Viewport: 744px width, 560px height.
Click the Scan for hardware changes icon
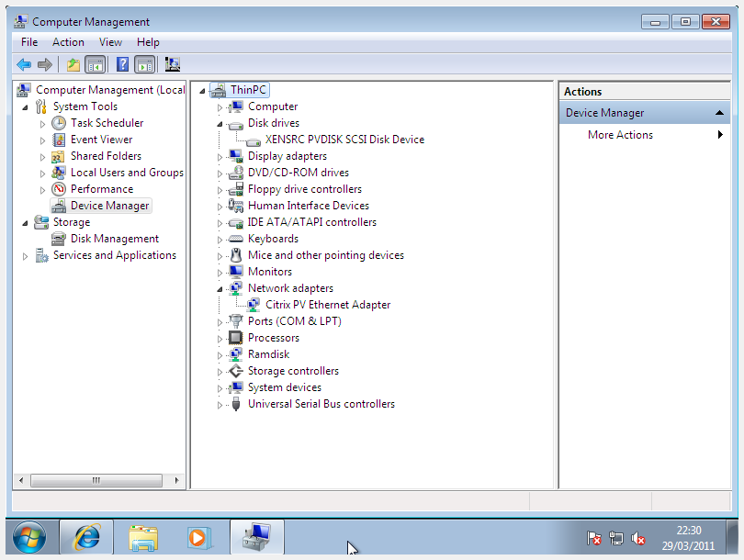[x=172, y=64]
